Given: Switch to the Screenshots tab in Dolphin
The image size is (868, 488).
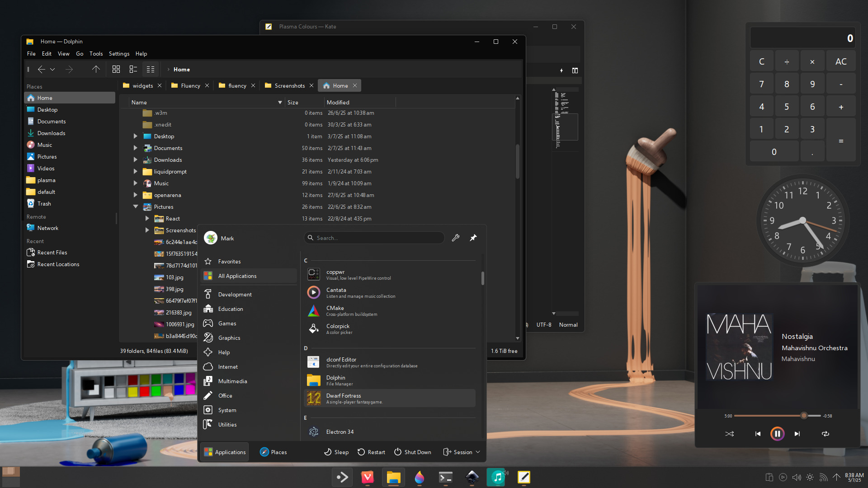Looking at the screenshot, I should pyautogui.click(x=289, y=85).
